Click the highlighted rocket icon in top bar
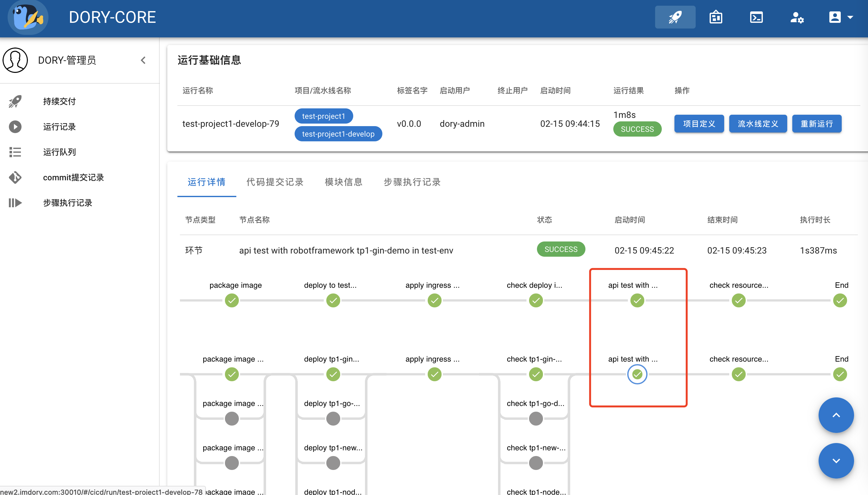Image resolution: width=868 pixels, height=495 pixels. tap(675, 17)
